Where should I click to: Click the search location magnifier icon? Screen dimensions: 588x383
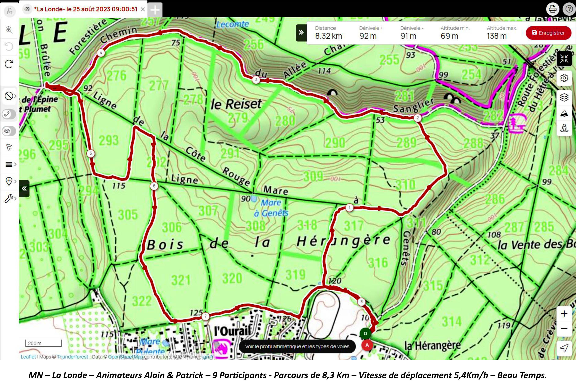[9, 30]
